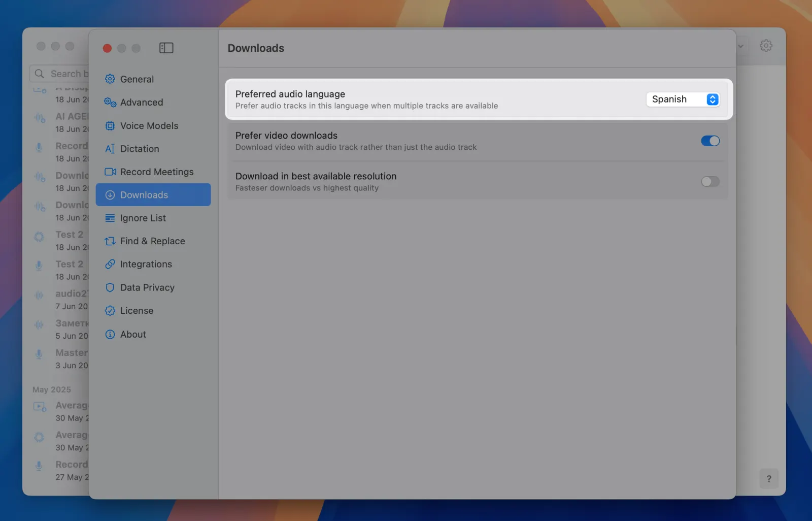The height and width of the screenshot is (521, 812).
Task: Open the Find & Replace section
Action: pyautogui.click(x=153, y=241)
